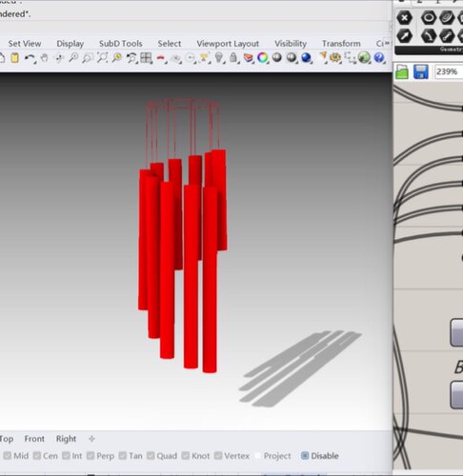The width and height of the screenshot is (463, 476).
Task: Click the light bulb hide icon
Action: [219, 58]
